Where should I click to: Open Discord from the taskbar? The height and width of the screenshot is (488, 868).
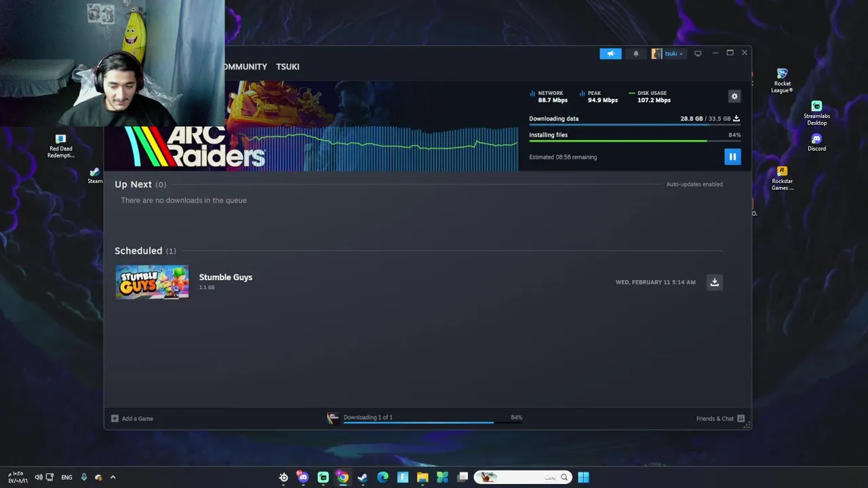point(303,477)
